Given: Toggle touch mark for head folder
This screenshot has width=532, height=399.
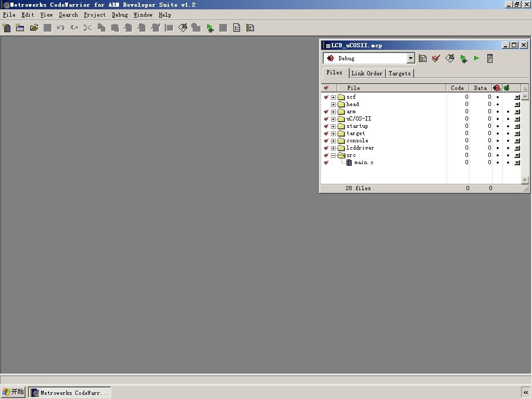Looking at the screenshot, I should click(x=326, y=104).
